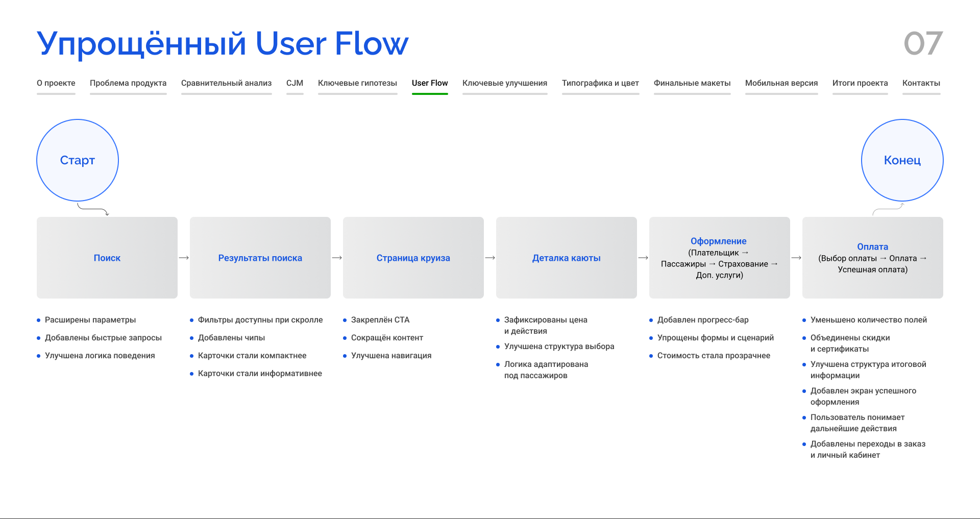Viewport: 980px width, 519px height.
Task: Click the curved arrow leading to Конец
Action: coord(888,209)
